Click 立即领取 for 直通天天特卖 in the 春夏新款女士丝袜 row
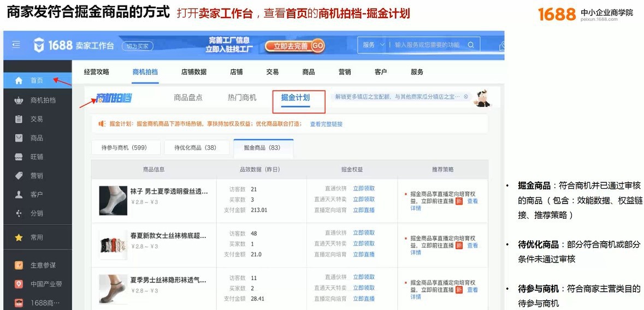The height and width of the screenshot is (310, 644). (364, 243)
